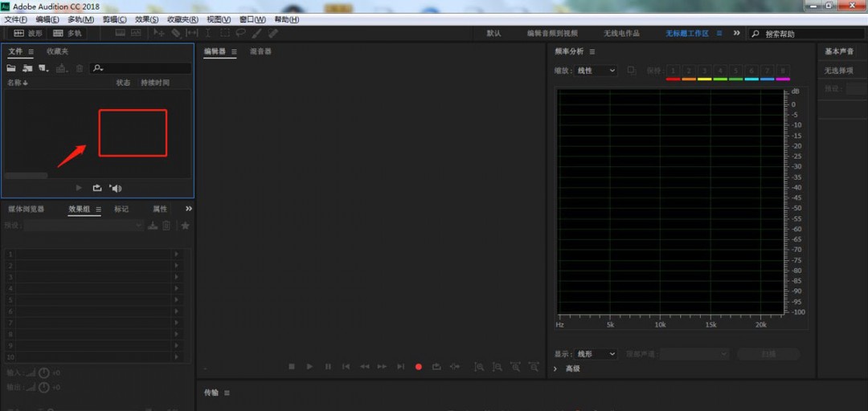Click the red hold swatch under button 1

click(x=673, y=79)
